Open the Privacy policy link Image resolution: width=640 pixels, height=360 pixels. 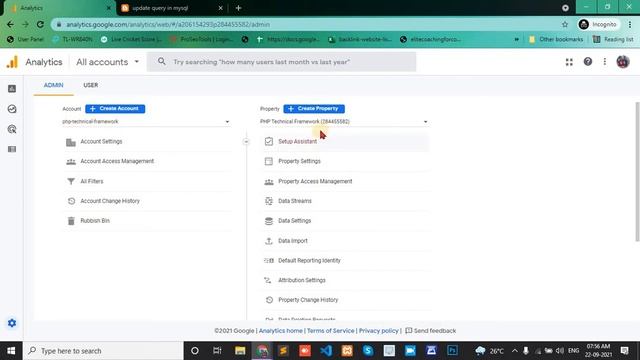[378, 331]
